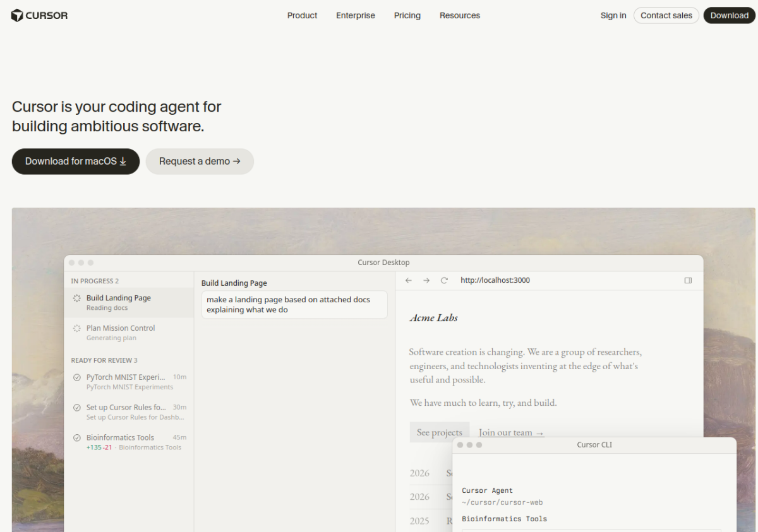Click the header Download button

pyautogui.click(x=729, y=16)
